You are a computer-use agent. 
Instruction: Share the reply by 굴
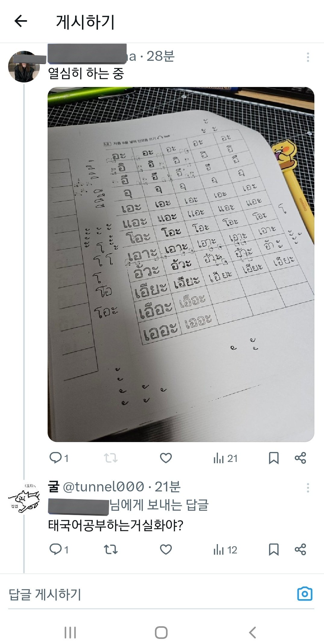300,550
